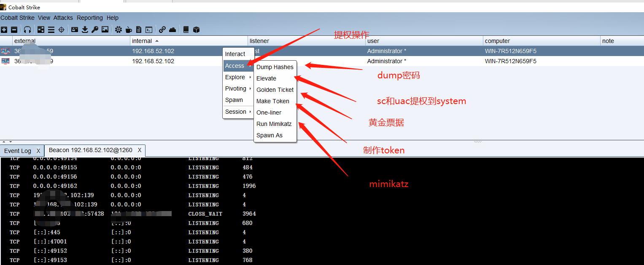Screen dimensions: 644x265
Task: Click the chain-link host file icon
Action: point(162,29)
